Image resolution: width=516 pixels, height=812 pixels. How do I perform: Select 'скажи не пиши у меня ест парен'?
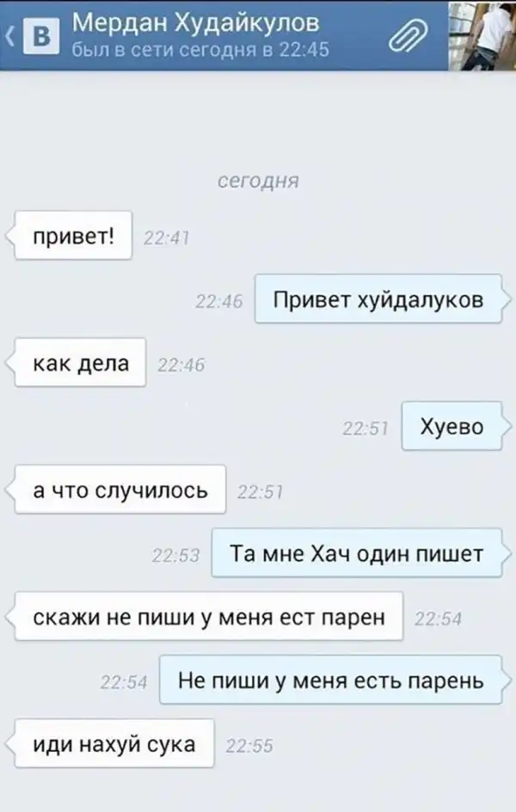pyautogui.click(x=209, y=616)
